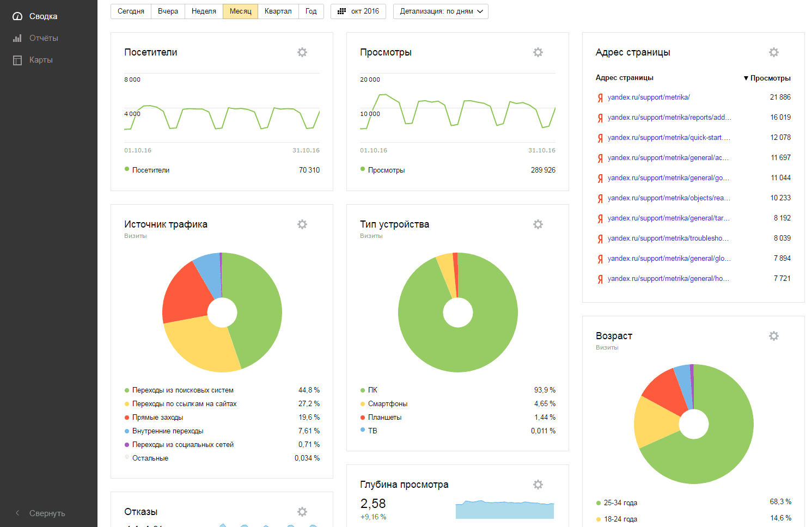Open link yandex.ru/support/metrika/reports/add…
Image resolution: width=812 pixels, height=527 pixels.
[669, 118]
